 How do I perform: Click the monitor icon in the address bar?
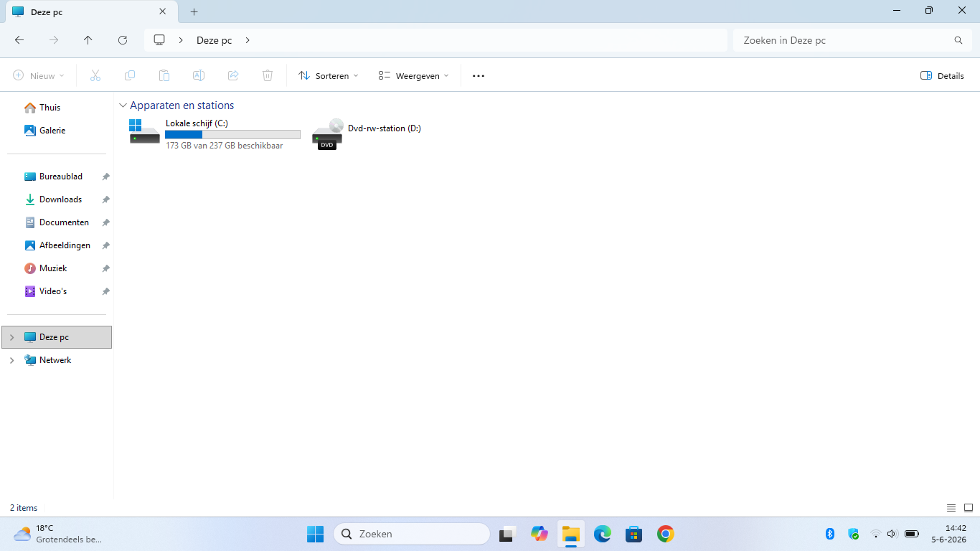pyautogui.click(x=159, y=40)
